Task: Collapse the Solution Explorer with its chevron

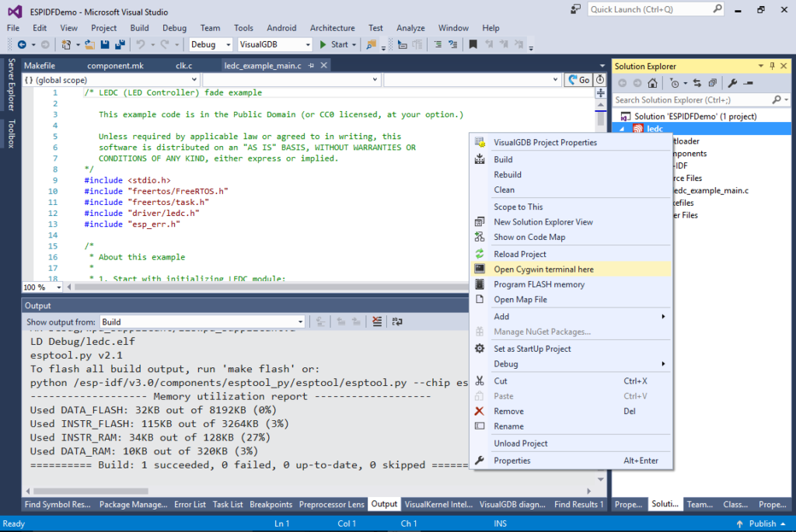Action: (x=761, y=65)
